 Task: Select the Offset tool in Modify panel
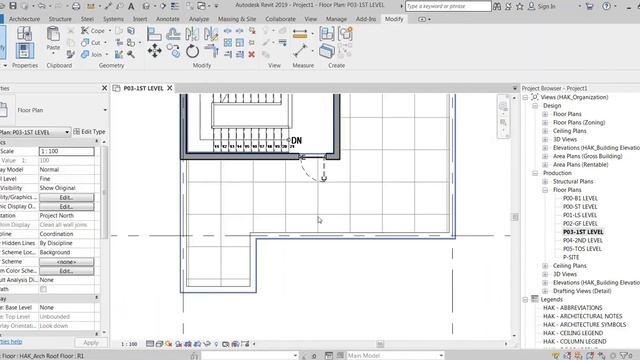pyautogui.click(x=173, y=33)
